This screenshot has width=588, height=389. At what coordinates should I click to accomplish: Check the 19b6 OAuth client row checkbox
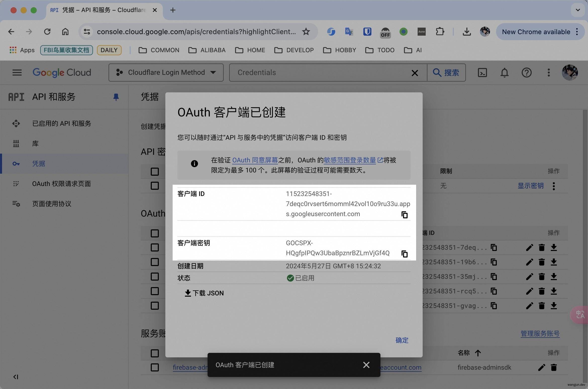155,262
